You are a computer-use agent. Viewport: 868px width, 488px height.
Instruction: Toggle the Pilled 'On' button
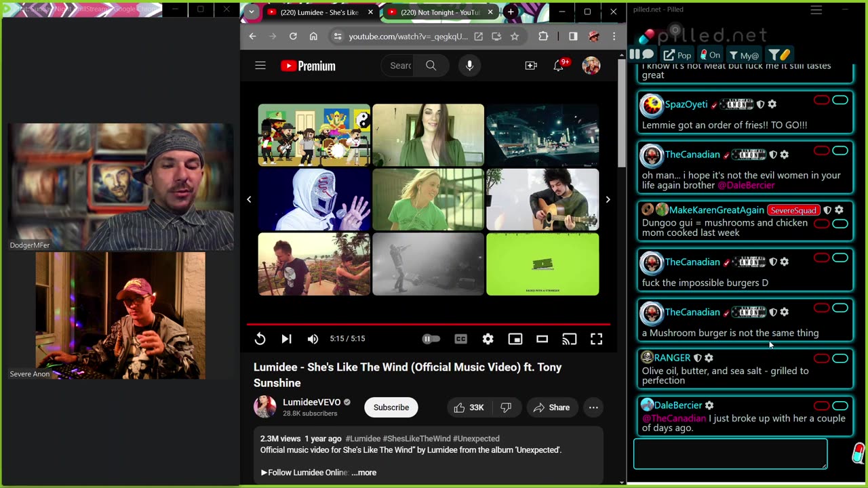(711, 55)
